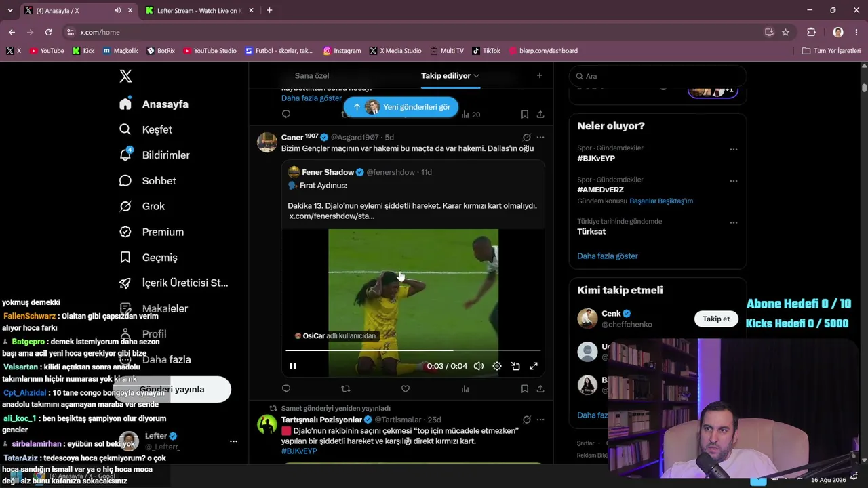Open a new browser tab
This screenshot has width=868, height=488.
pyautogui.click(x=269, y=10)
